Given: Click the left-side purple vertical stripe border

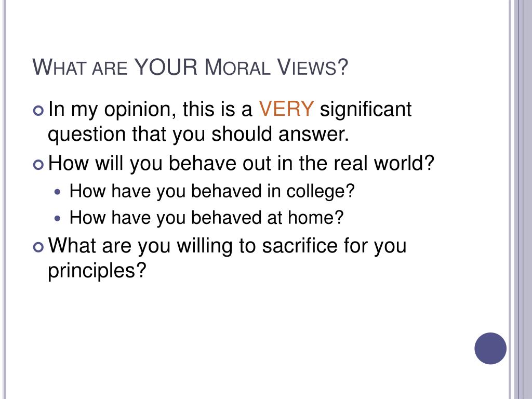Looking at the screenshot, I should coord(4,199).
